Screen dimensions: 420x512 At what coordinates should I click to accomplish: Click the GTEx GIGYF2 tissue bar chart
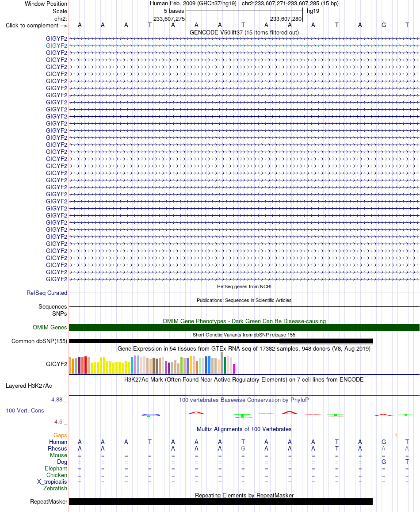click(152, 363)
